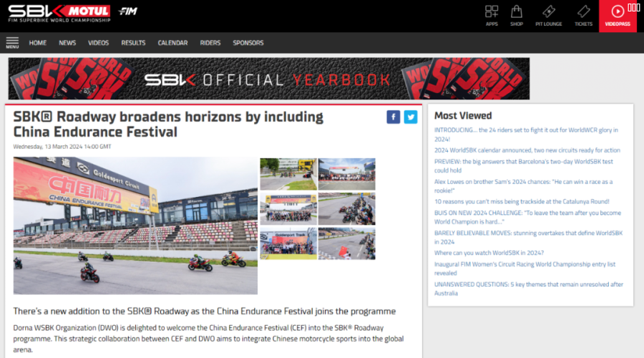The image size is (644, 358).
Task: Click the SBK Official Yearbook banner
Action: 269,79
